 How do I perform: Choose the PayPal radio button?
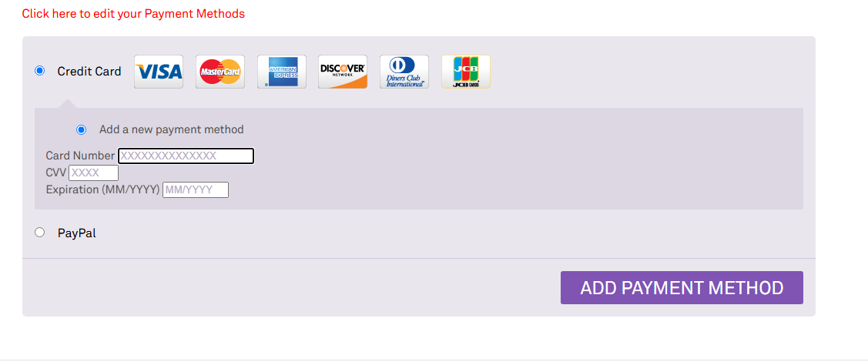click(39, 233)
